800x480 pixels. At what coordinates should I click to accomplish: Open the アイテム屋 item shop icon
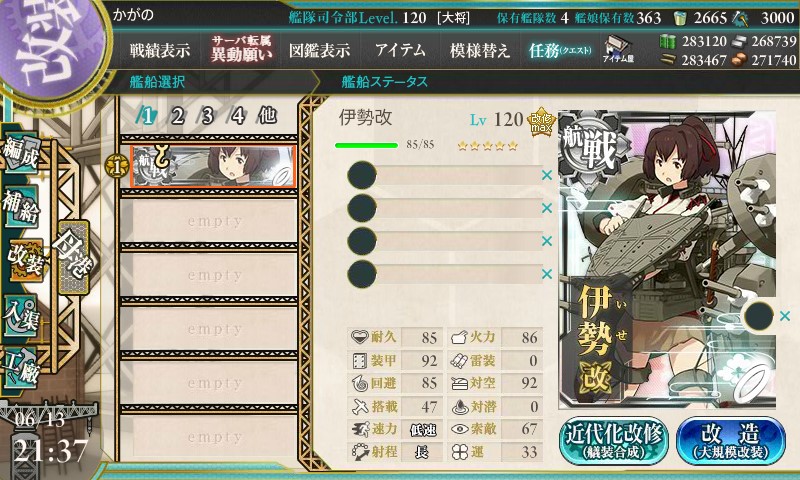coord(618,49)
